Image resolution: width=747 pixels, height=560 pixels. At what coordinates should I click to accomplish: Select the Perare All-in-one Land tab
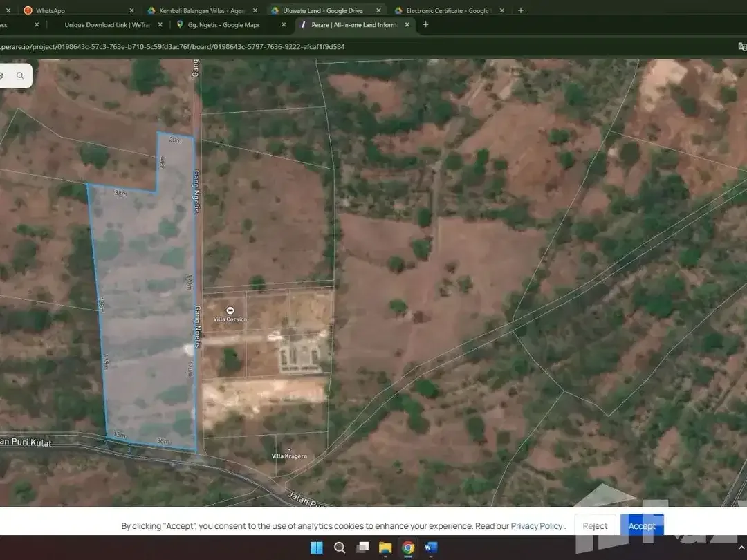click(353, 25)
